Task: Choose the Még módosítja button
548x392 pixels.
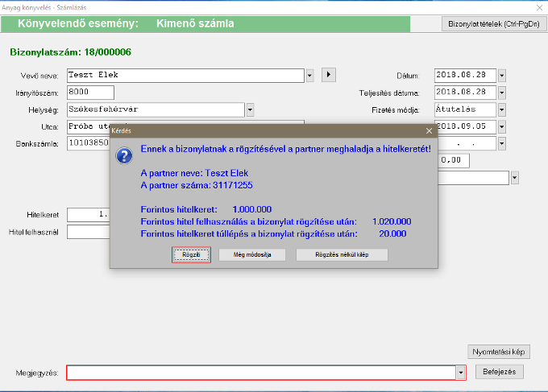Action: click(252, 254)
